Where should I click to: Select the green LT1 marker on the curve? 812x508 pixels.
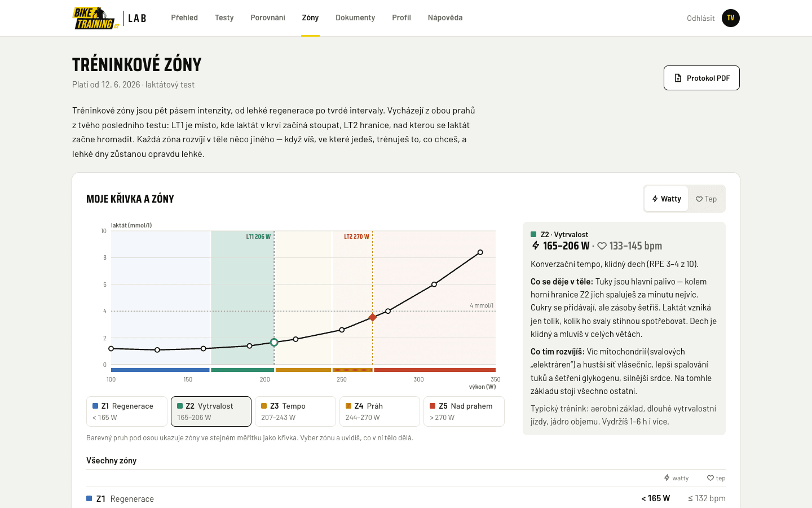point(274,343)
